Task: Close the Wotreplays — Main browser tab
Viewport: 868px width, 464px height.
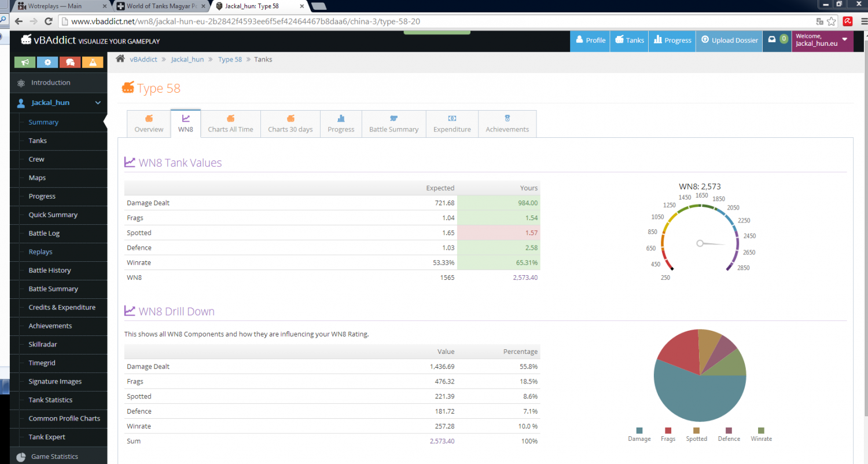Action: point(105,6)
